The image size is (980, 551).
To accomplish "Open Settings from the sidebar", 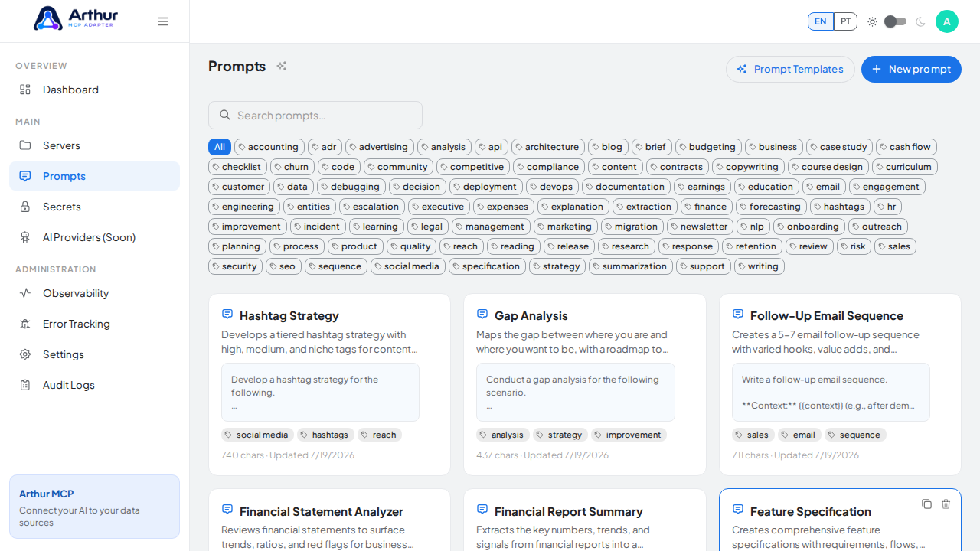I will point(94,354).
